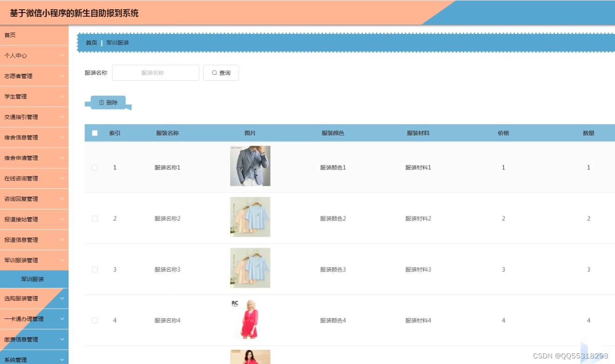Click the cell 服装材料4

[418, 321]
